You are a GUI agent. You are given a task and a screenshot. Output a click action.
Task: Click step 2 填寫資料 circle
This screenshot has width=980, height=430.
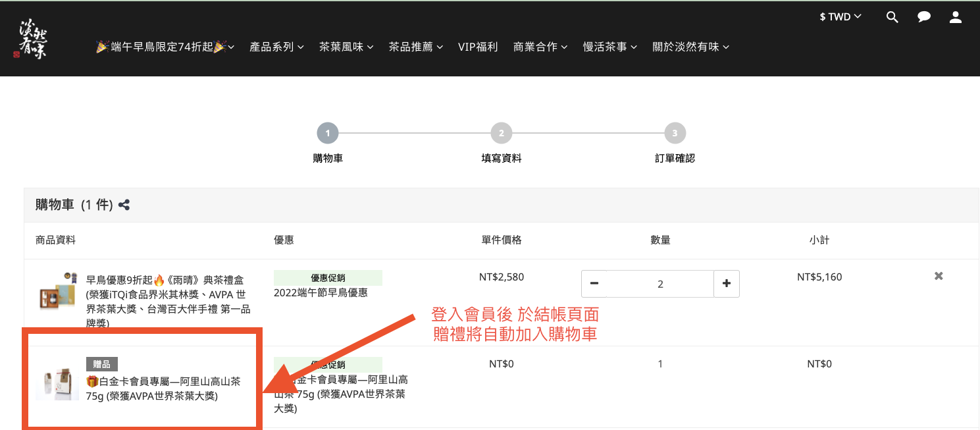501,134
